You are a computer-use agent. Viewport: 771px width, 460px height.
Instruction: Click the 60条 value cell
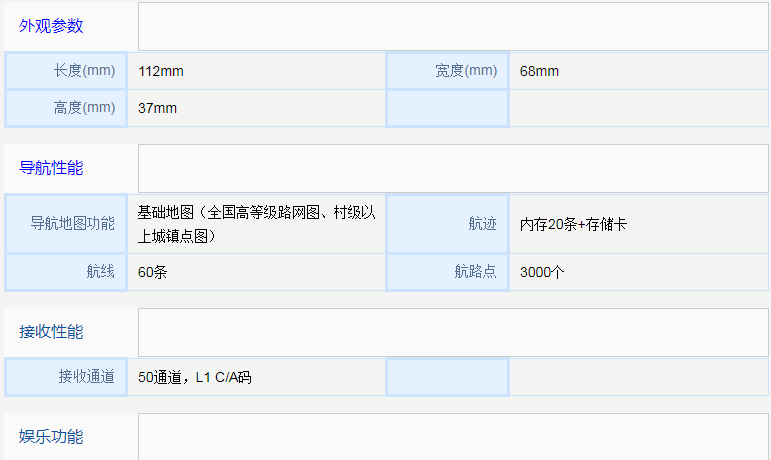[x=256, y=272]
